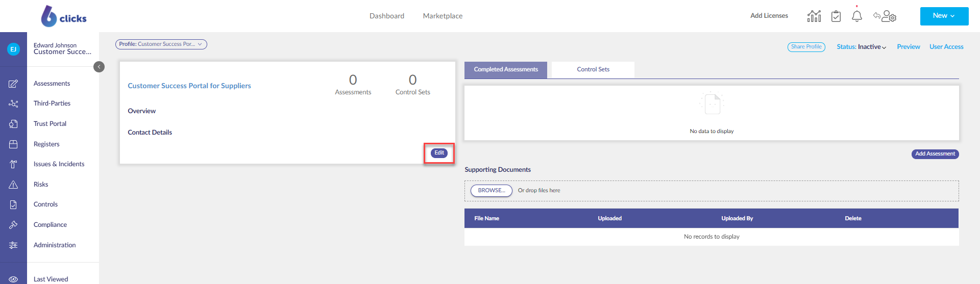The image size is (980, 284).
Task: Click the Trust Portal icon
Action: click(13, 124)
